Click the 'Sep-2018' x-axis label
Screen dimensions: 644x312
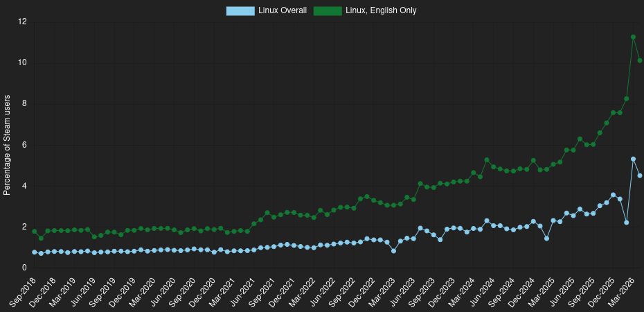23,291
